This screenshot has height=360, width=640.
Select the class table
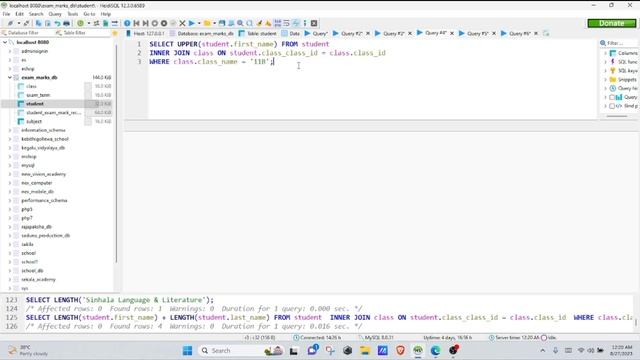point(31,86)
